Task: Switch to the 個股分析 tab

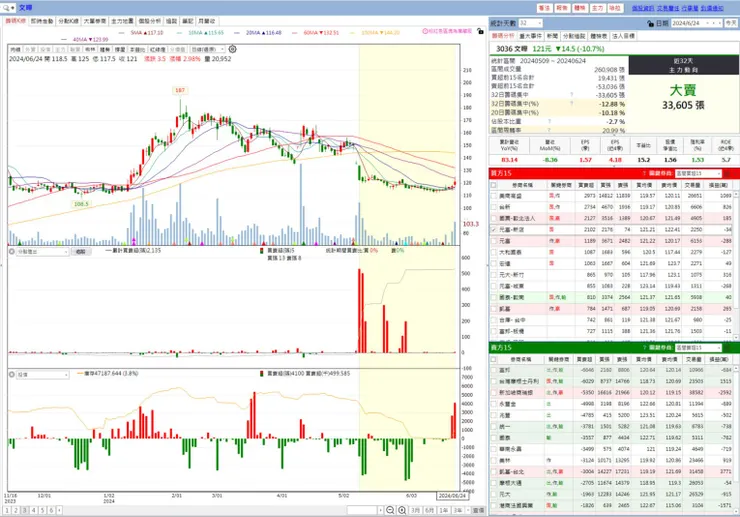Action: point(150,21)
